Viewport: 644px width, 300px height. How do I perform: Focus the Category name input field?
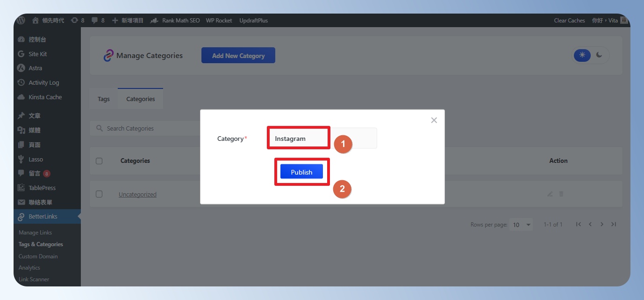(298, 139)
